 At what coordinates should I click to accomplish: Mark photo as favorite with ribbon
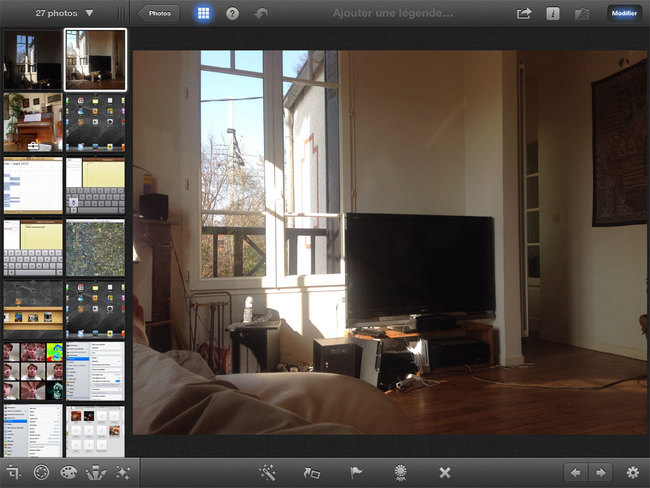tap(400, 473)
